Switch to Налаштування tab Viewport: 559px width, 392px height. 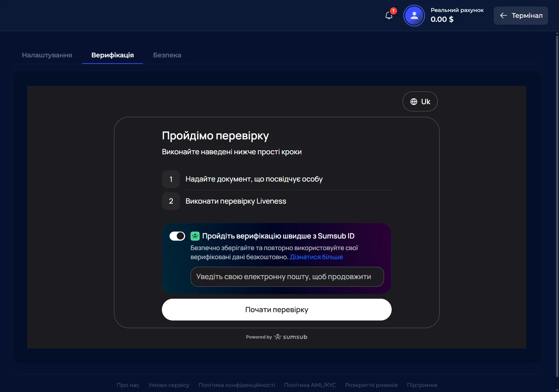click(x=47, y=55)
